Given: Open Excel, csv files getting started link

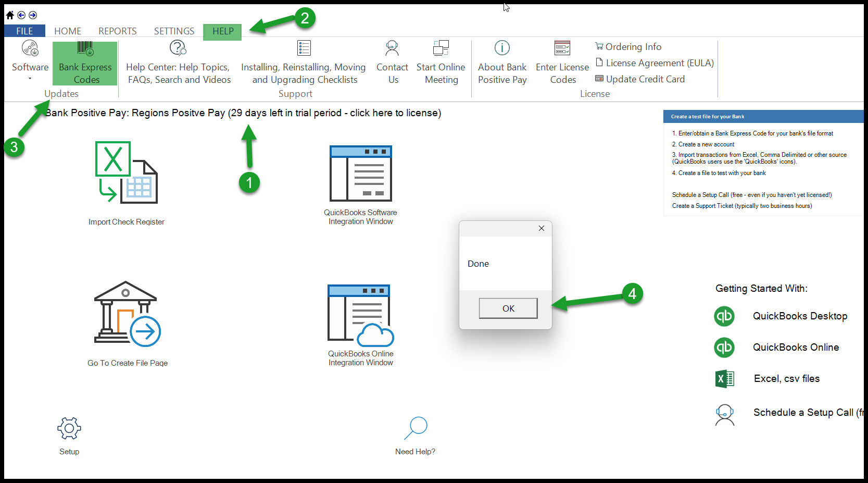Looking at the screenshot, I should [x=787, y=379].
